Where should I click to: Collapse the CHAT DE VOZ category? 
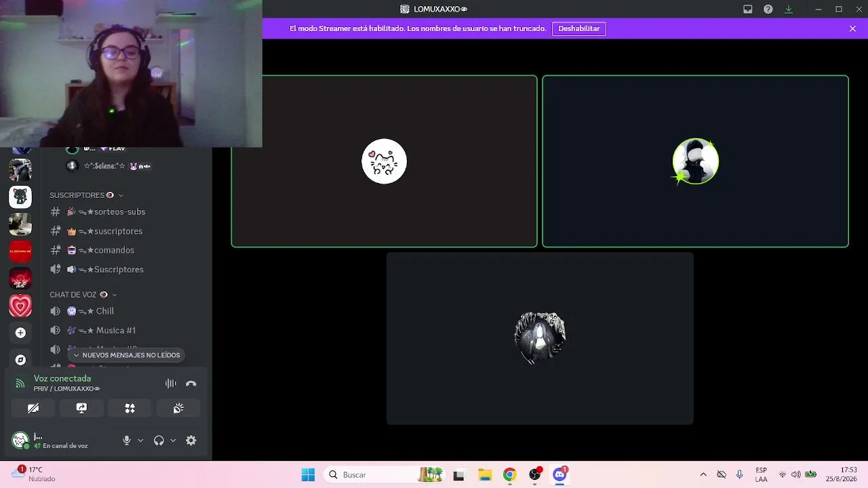click(x=83, y=295)
